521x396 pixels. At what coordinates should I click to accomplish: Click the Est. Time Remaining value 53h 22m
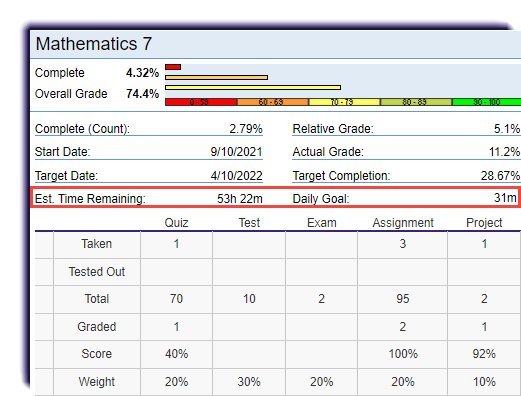pyautogui.click(x=240, y=199)
